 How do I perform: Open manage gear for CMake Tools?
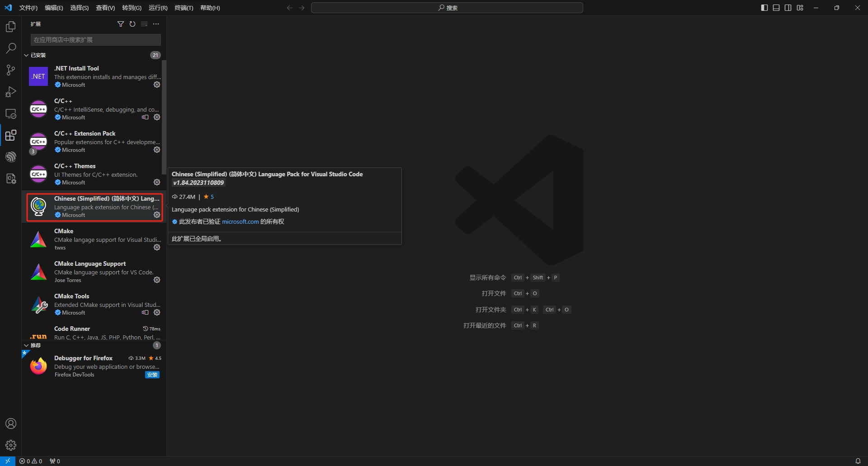pyautogui.click(x=157, y=312)
